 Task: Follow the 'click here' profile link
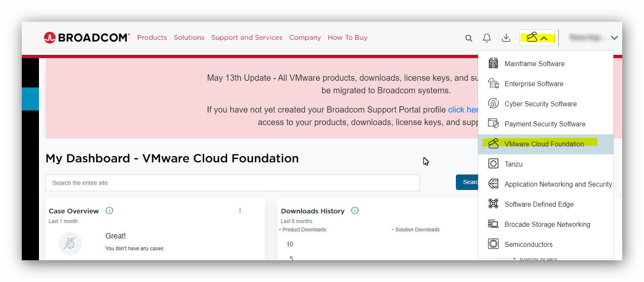tap(463, 110)
